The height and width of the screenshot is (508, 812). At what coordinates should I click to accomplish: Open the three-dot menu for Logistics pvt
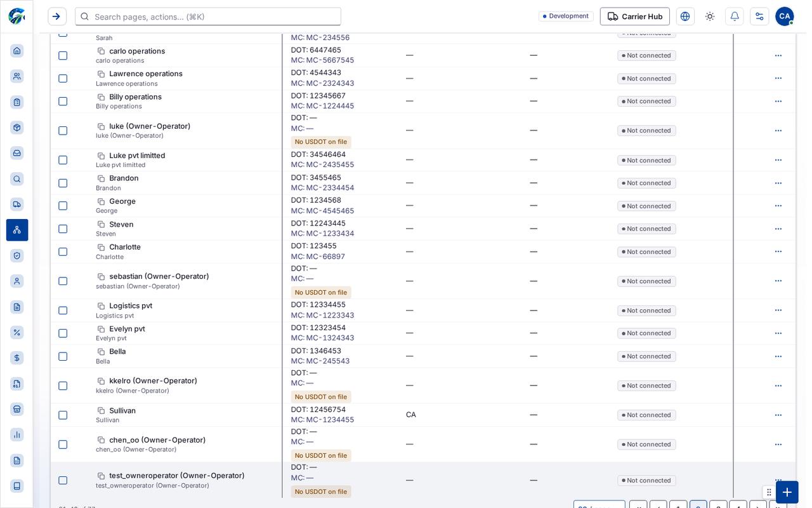(x=778, y=311)
